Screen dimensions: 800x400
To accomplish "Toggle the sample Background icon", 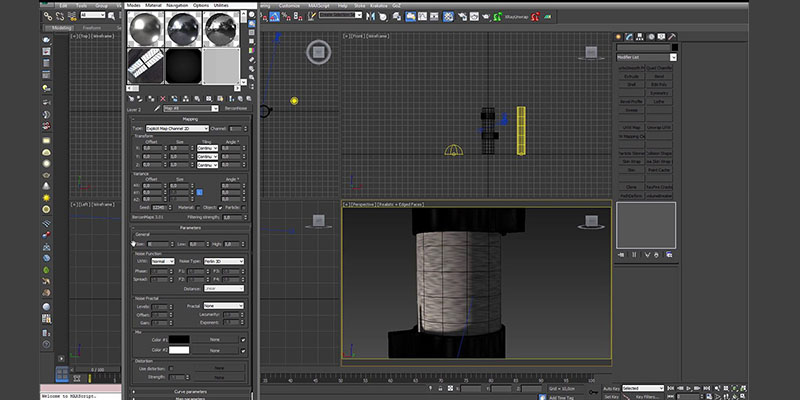I will [x=252, y=33].
